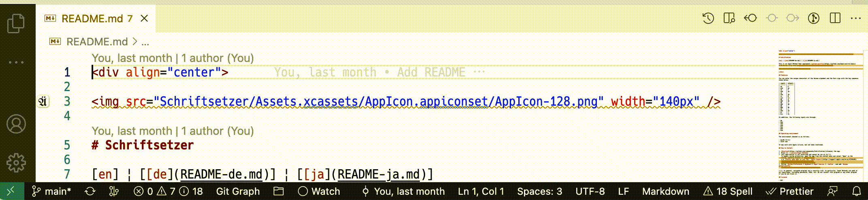868x200 pixels.
Task: Place cursor in '<div align="center">' on line 1
Action: [x=160, y=72]
